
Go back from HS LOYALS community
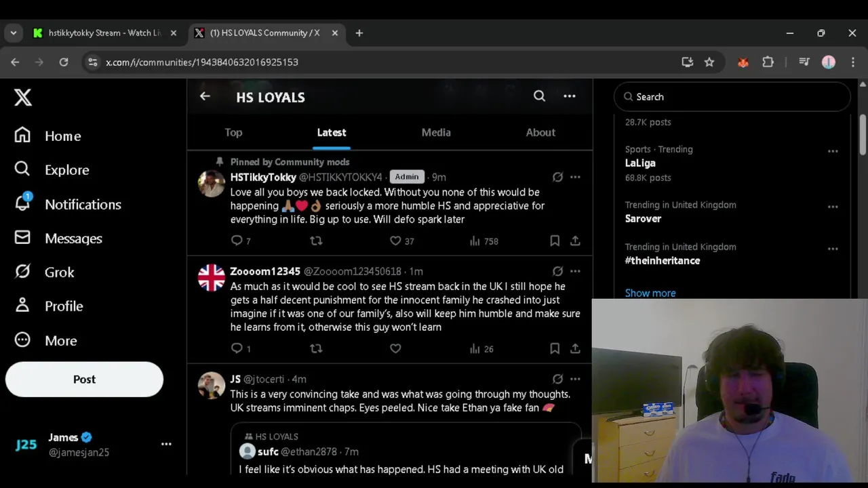coord(205,97)
